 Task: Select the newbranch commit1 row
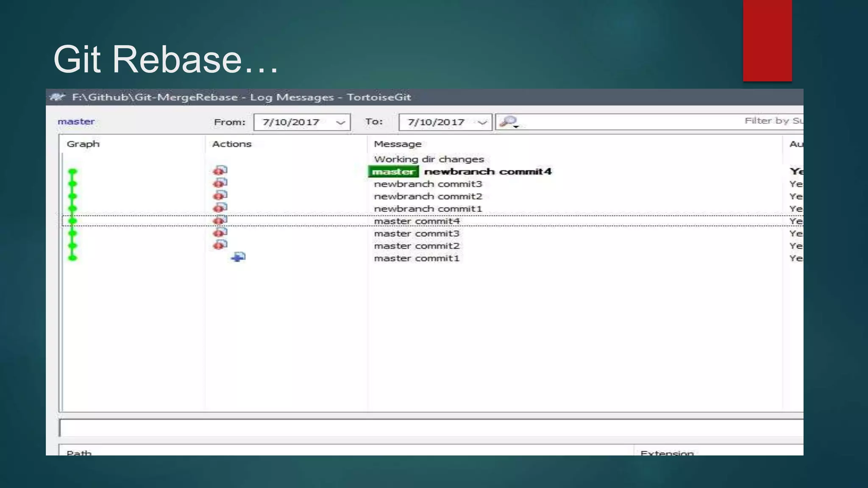pos(432,208)
